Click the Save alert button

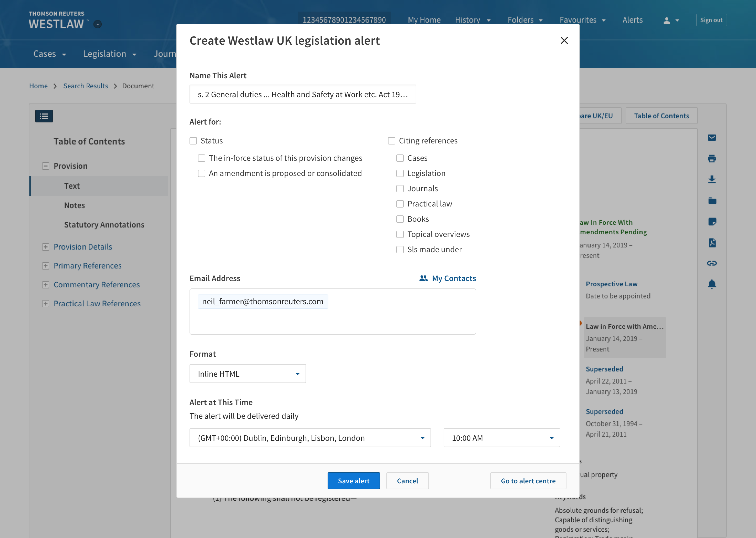354,481
